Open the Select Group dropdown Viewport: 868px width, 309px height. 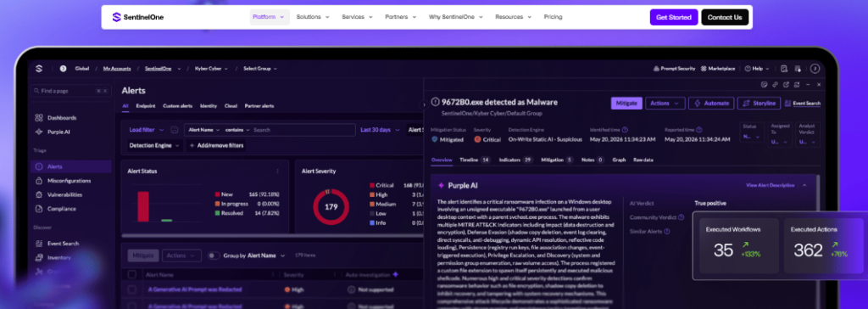click(260, 69)
